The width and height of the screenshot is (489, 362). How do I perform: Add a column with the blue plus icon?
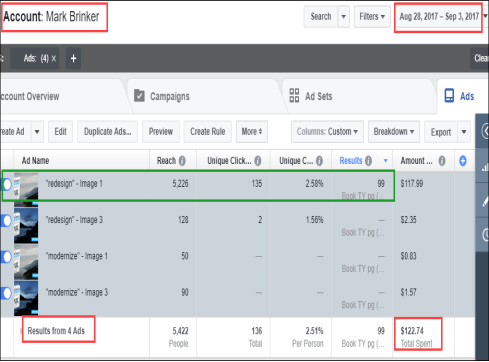463,161
